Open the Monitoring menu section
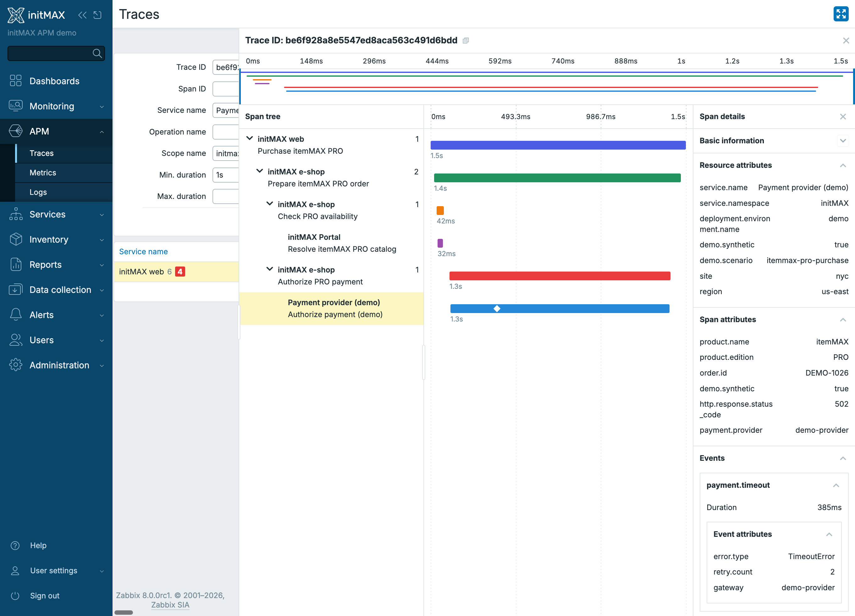Image resolution: width=855 pixels, height=616 pixels. [x=56, y=106]
